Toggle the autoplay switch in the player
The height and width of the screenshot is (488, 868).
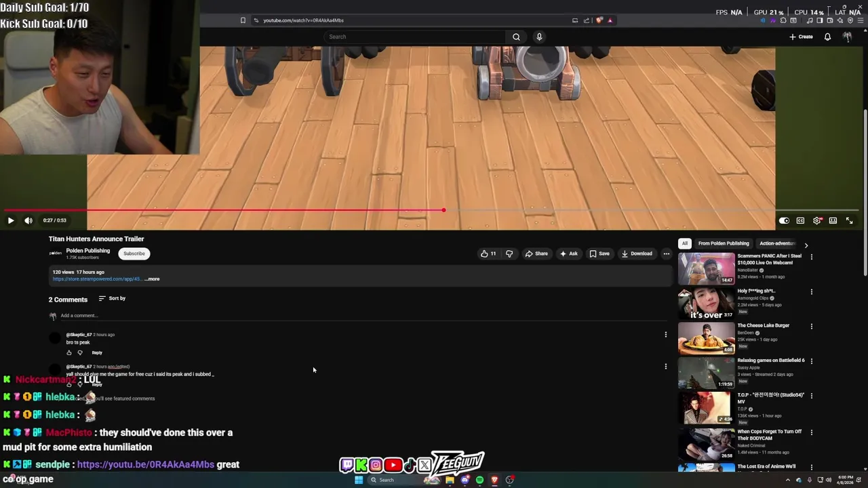[784, 220]
